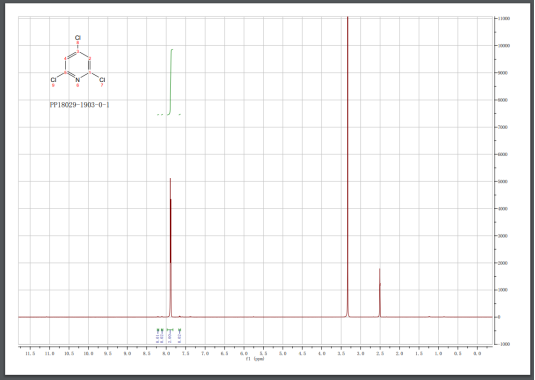Click the red atom number under the right Cl

pyautogui.click(x=102, y=86)
